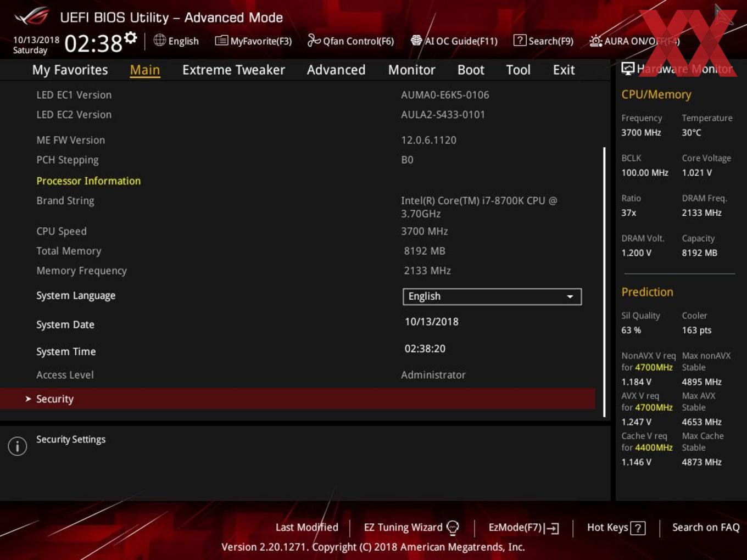The image size is (747, 560).
Task: Click the ROG logo
Action: 32,17
